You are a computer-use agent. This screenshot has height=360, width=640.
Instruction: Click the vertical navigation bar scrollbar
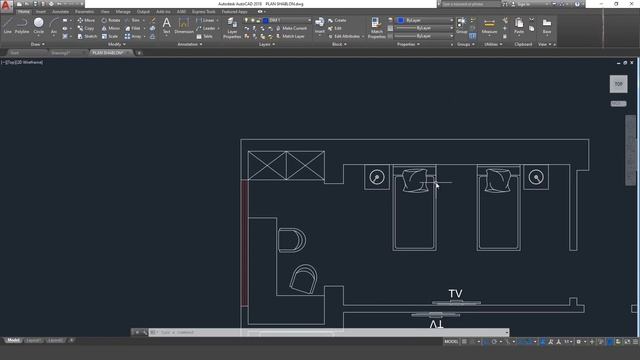tap(630, 151)
